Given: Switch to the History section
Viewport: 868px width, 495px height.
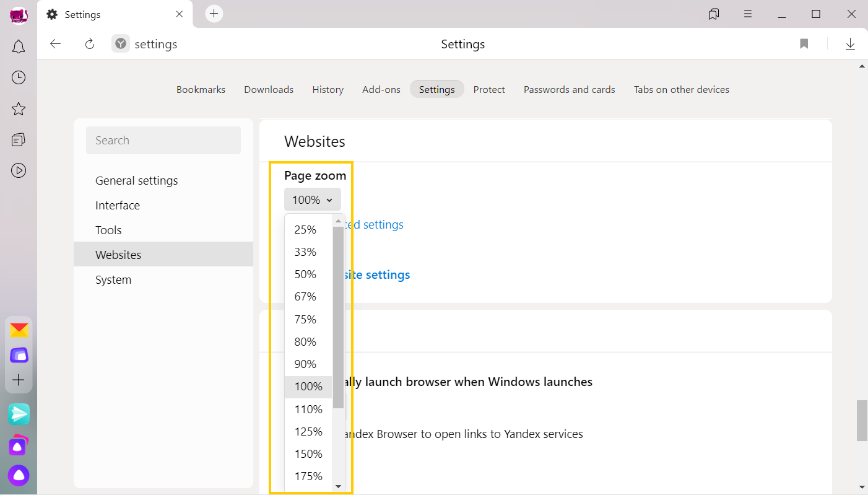Looking at the screenshot, I should pos(328,90).
